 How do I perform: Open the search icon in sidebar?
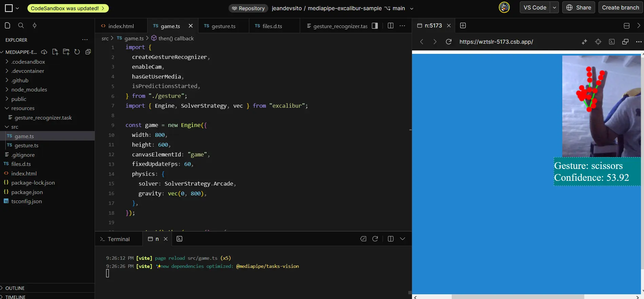click(x=21, y=25)
